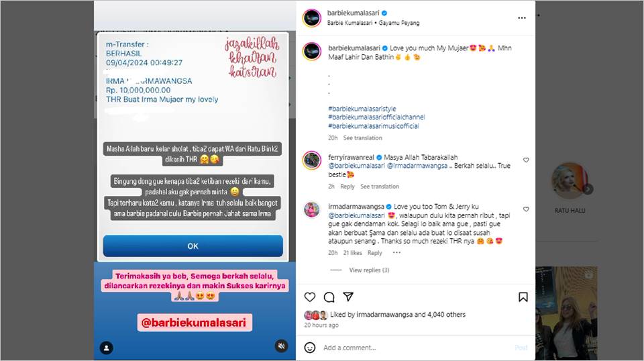
Task: Expand View replies (3)
Action: pos(369,270)
